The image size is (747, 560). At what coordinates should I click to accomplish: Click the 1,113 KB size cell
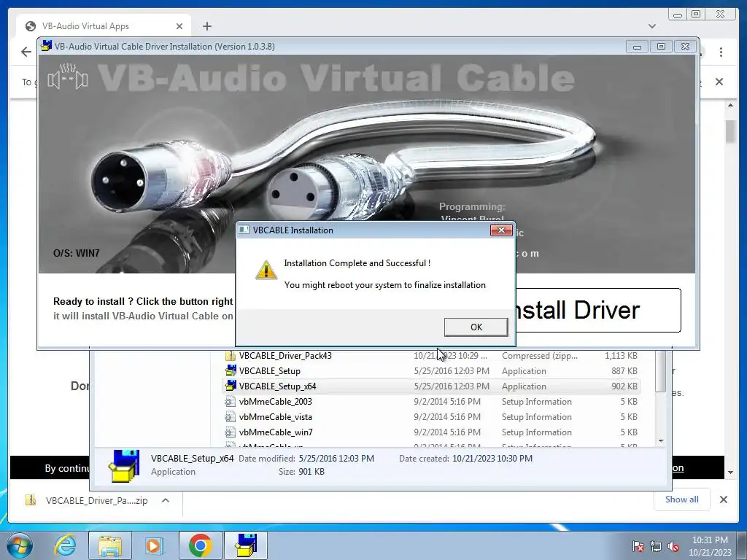click(621, 356)
